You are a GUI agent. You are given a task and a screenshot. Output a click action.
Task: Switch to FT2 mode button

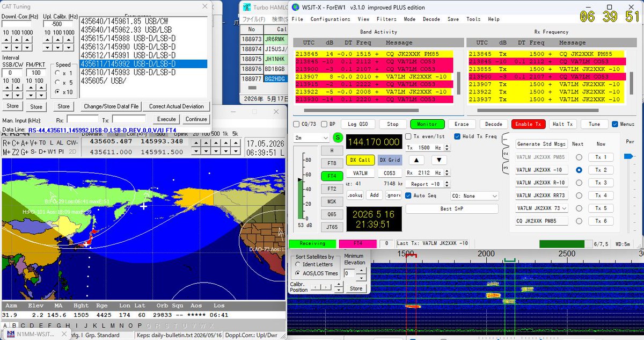pyautogui.click(x=332, y=189)
